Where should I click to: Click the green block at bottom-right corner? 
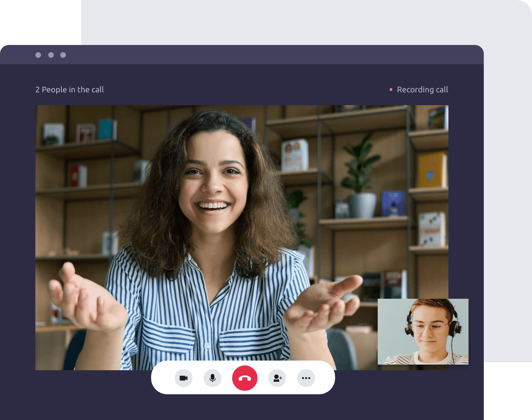[x=508, y=391]
